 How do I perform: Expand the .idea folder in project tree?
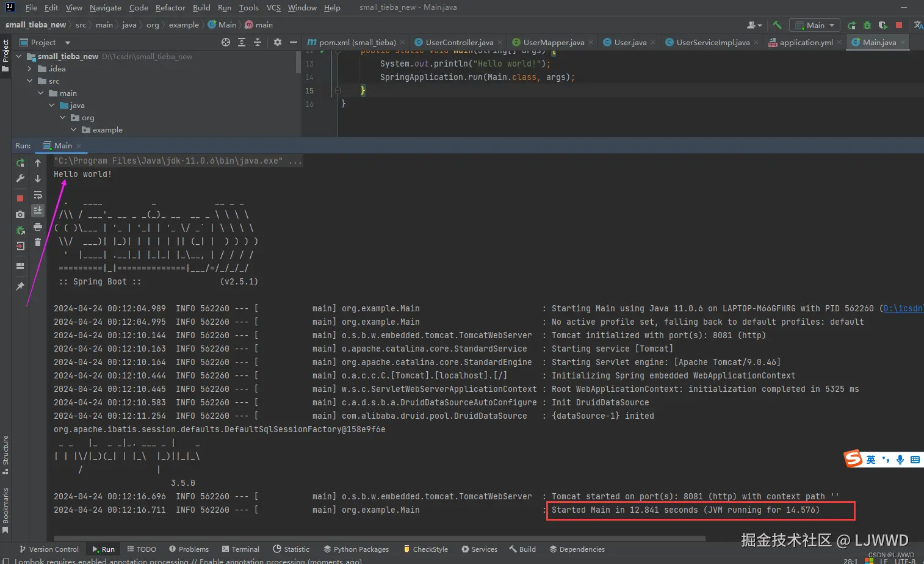point(29,69)
